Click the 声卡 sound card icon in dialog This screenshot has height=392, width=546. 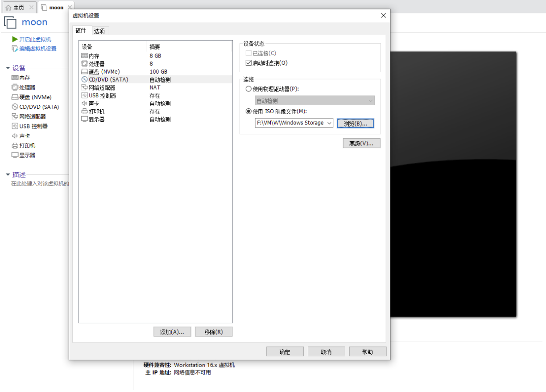(x=84, y=103)
